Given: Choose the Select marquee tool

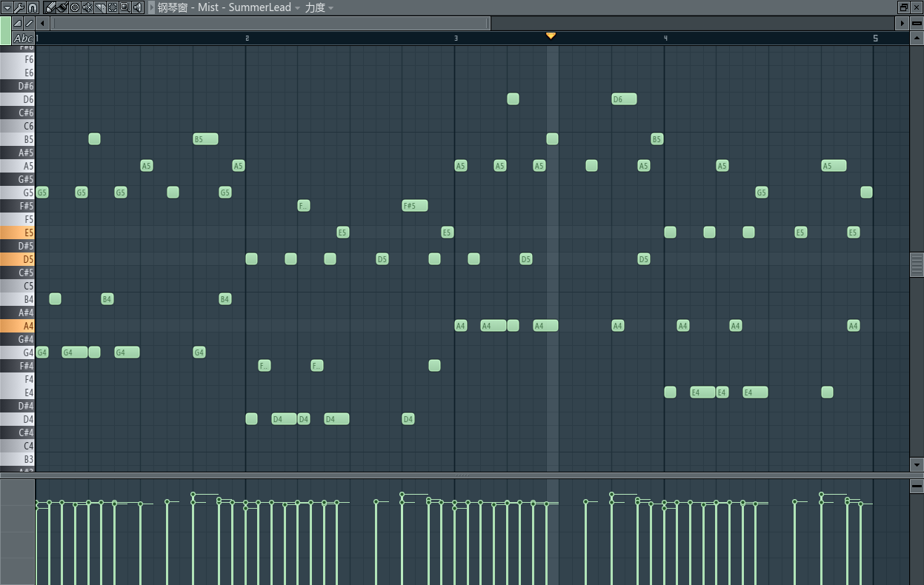Looking at the screenshot, I should tap(113, 7).
